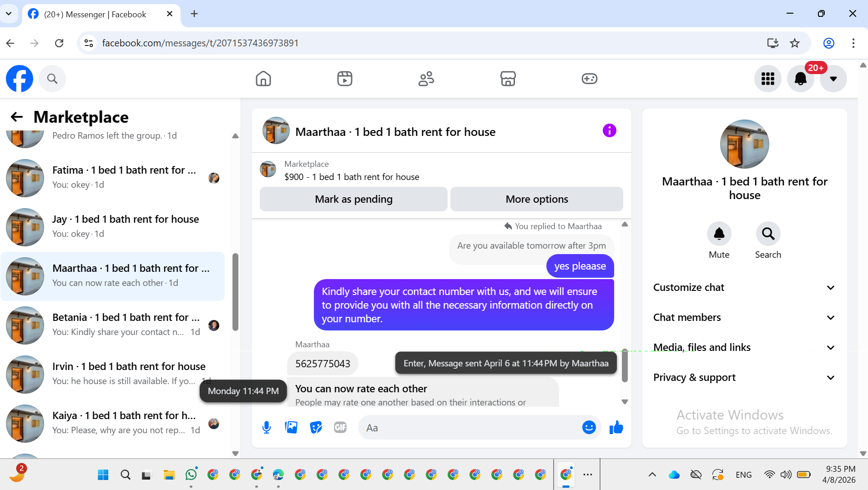Open Chrome profile icon

coord(829,43)
